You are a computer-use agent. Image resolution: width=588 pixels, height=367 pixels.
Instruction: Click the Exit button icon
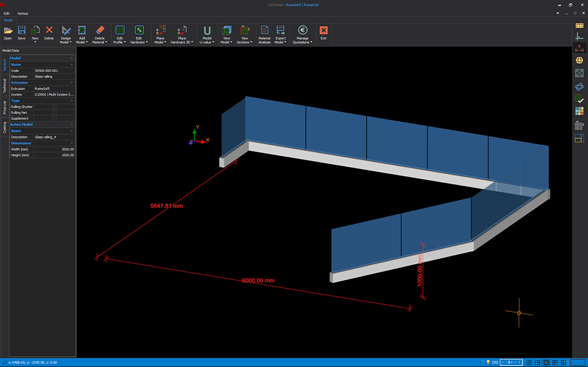tap(323, 30)
